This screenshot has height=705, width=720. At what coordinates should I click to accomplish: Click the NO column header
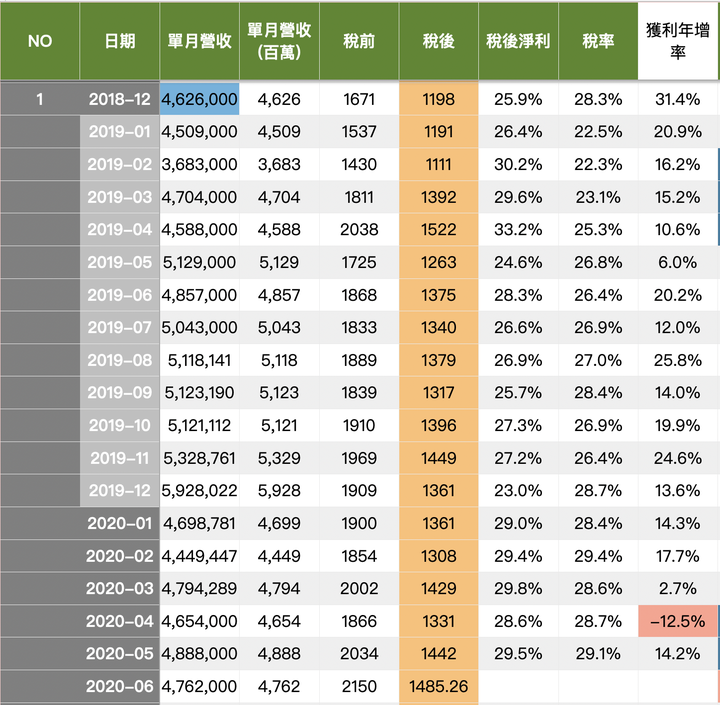click(x=40, y=41)
